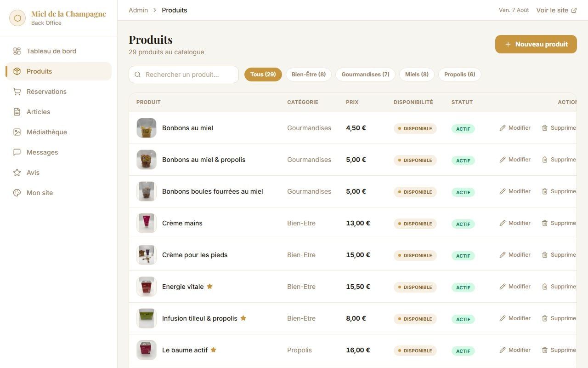Click the trash icon for Energie vitale
This screenshot has width=588, height=368.
point(545,287)
